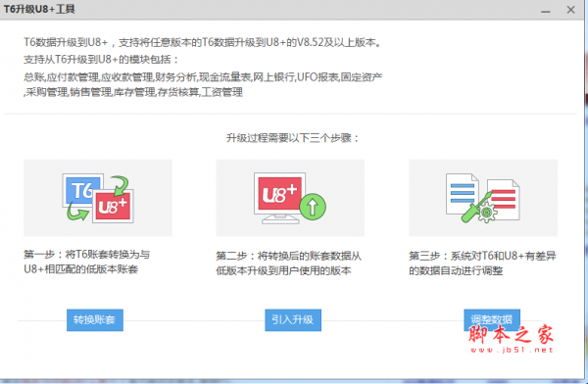Click the 第二步 step description text
The height and width of the screenshot is (384, 588).
pos(288,264)
